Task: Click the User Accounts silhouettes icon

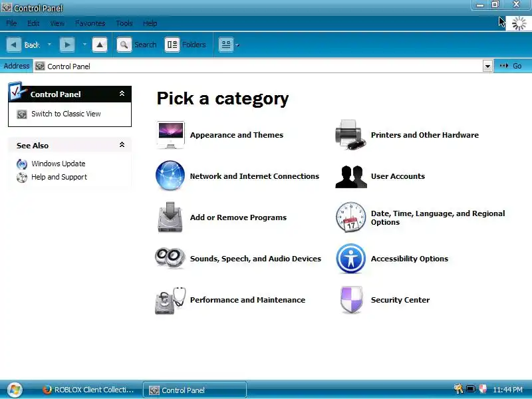Action: 351,176
